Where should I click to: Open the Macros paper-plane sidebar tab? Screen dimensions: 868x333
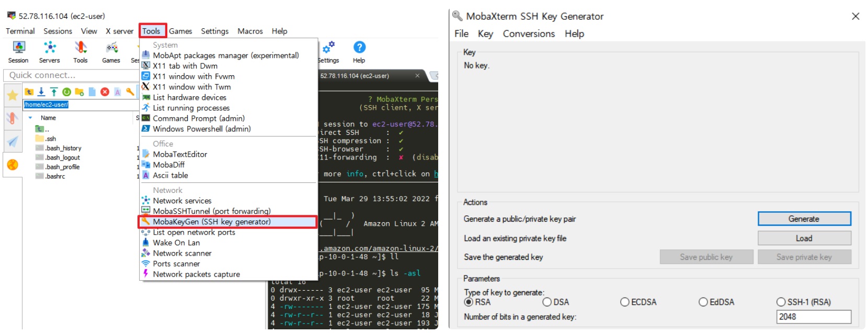click(x=13, y=141)
